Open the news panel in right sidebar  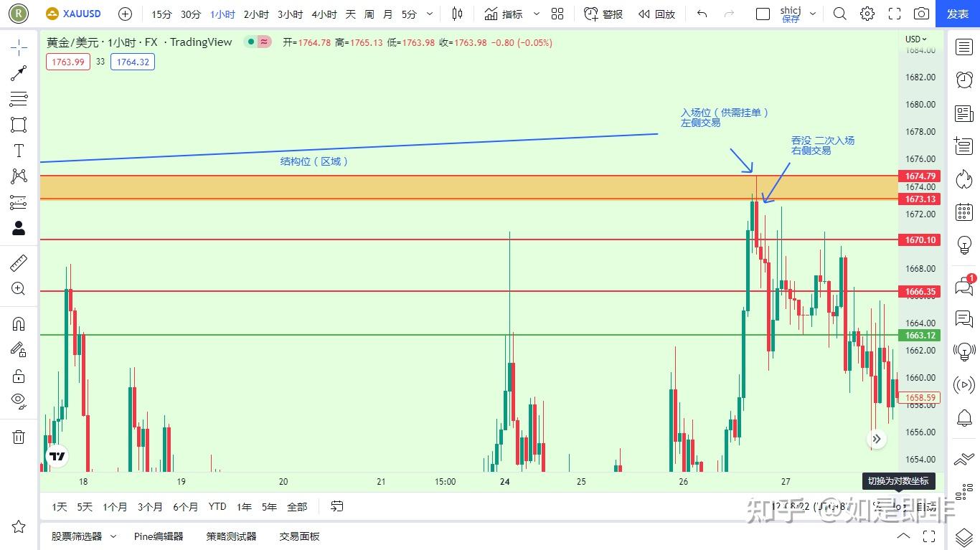[964, 113]
